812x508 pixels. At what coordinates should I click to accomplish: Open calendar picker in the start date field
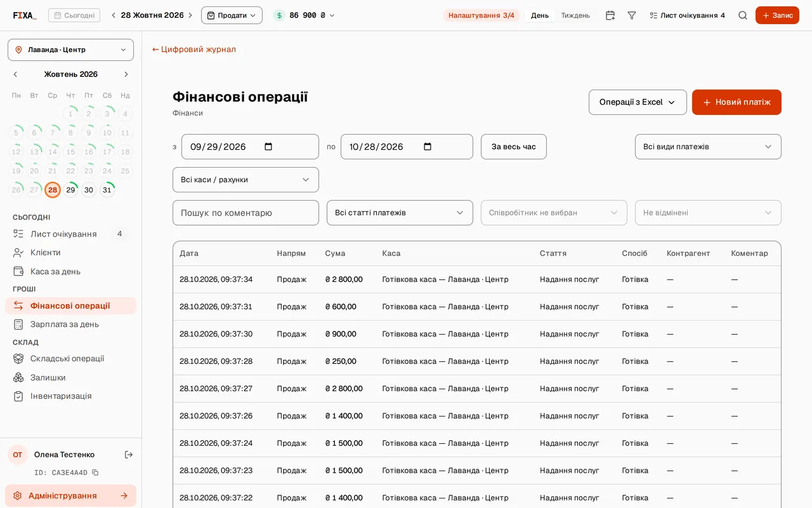(268, 147)
